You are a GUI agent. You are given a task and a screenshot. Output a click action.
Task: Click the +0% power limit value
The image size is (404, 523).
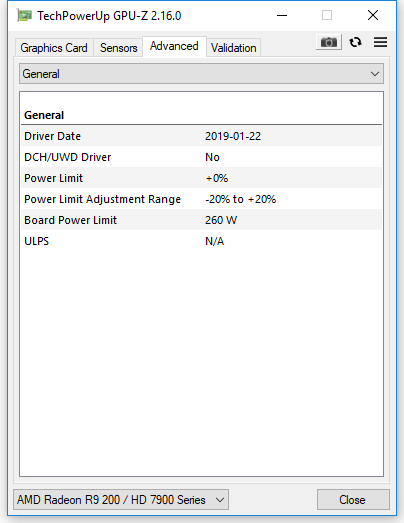pyautogui.click(x=217, y=178)
